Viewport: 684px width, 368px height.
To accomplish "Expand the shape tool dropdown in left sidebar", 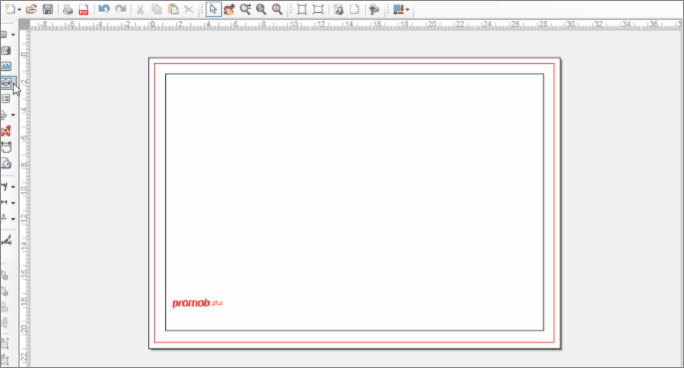I will [x=13, y=34].
